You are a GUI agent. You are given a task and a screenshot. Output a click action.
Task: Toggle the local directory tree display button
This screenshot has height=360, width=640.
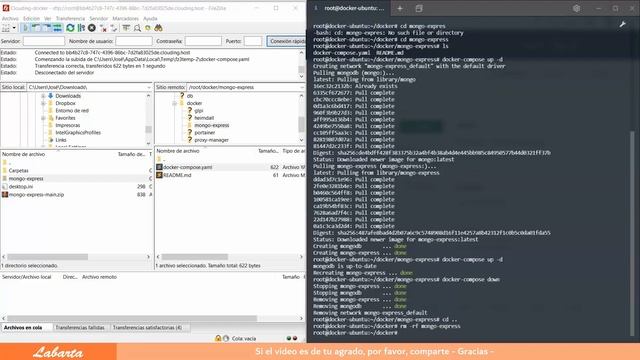(36, 28)
